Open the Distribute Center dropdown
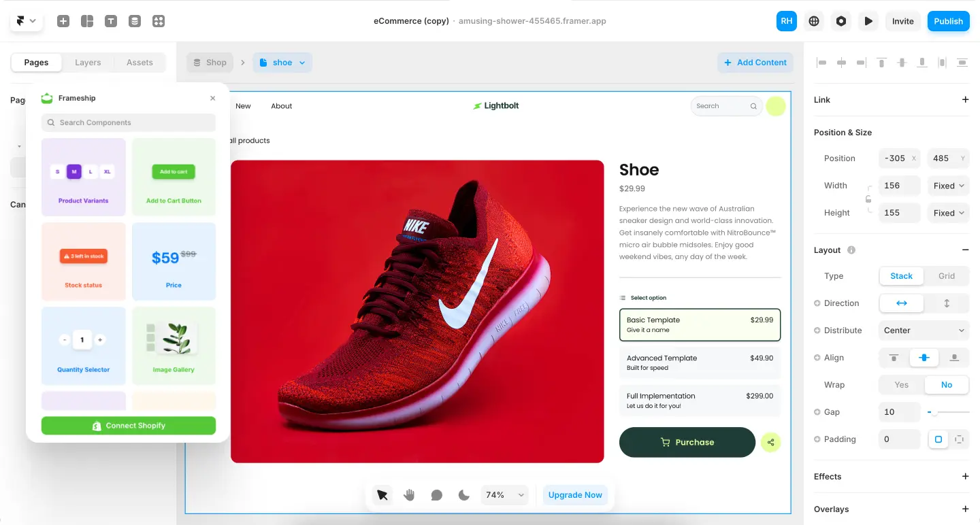The height and width of the screenshot is (525, 980). click(924, 331)
